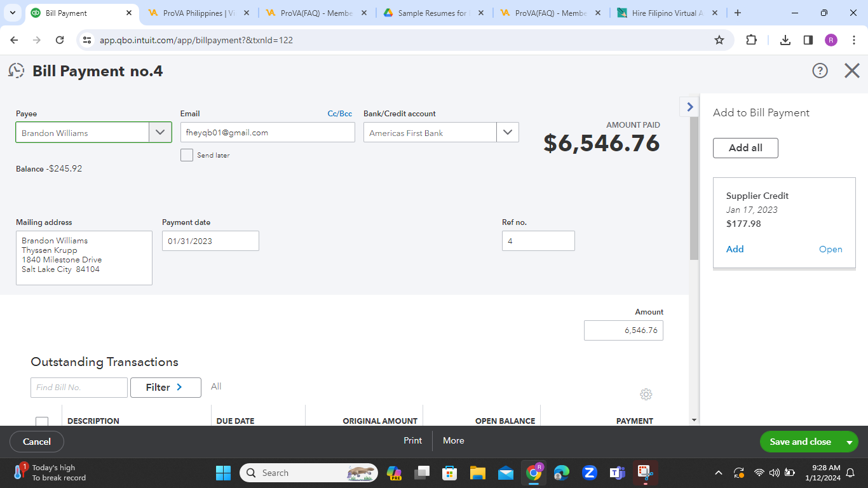This screenshot has height=488, width=868.
Task: Click the Mailing address text box
Action: (x=84, y=258)
